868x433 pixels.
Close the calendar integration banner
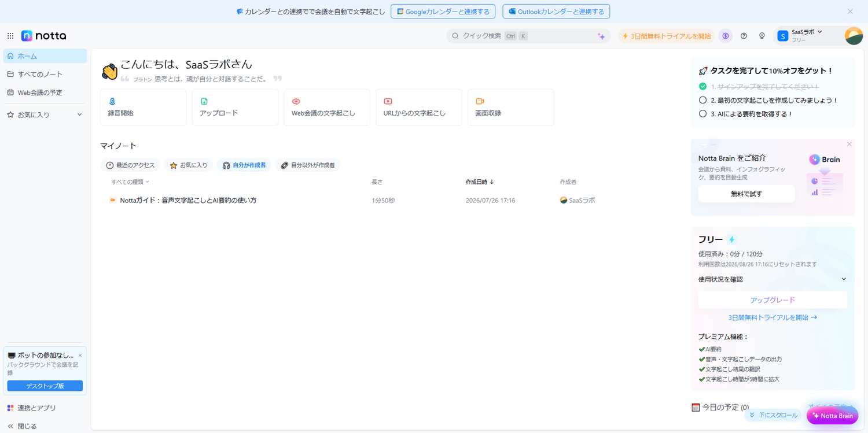click(850, 11)
